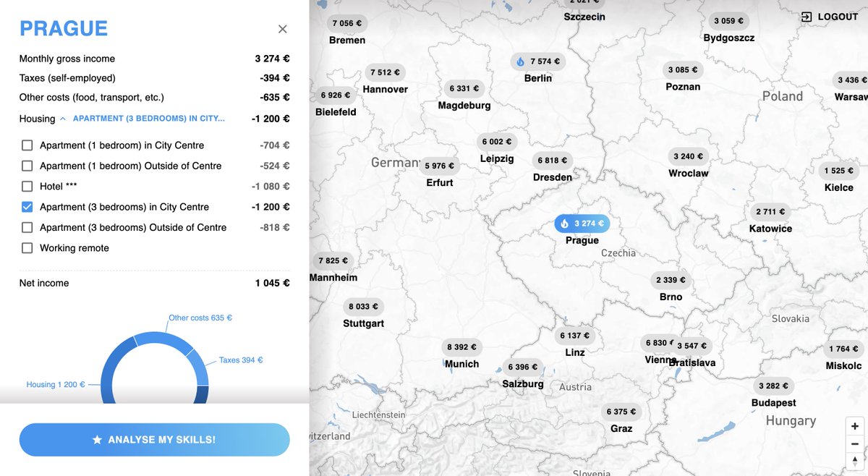Click the Other costs 635 € chart label

pos(200,318)
